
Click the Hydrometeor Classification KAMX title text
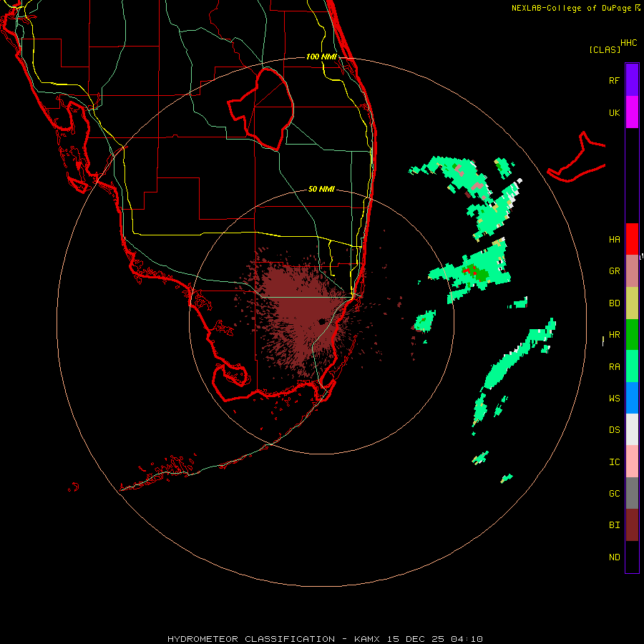[325, 639]
